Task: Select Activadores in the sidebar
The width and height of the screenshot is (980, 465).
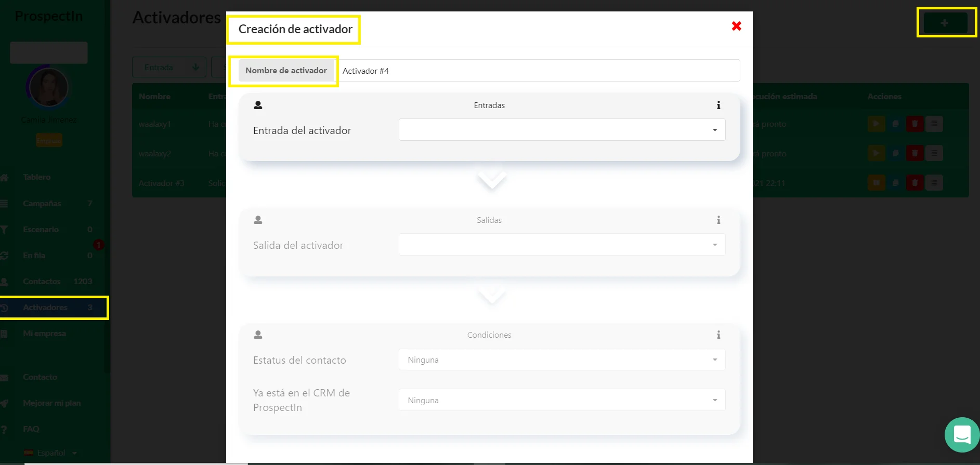Action: [x=45, y=308]
